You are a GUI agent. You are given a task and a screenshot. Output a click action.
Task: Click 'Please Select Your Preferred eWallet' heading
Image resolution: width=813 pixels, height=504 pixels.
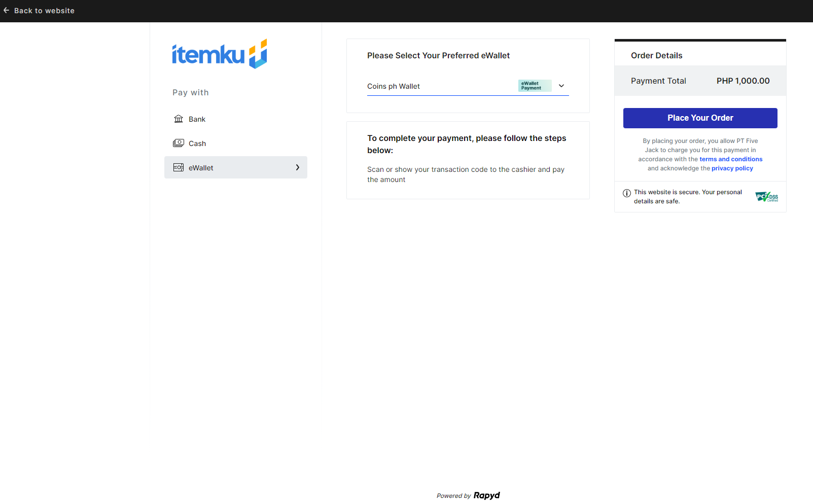click(x=439, y=56)
